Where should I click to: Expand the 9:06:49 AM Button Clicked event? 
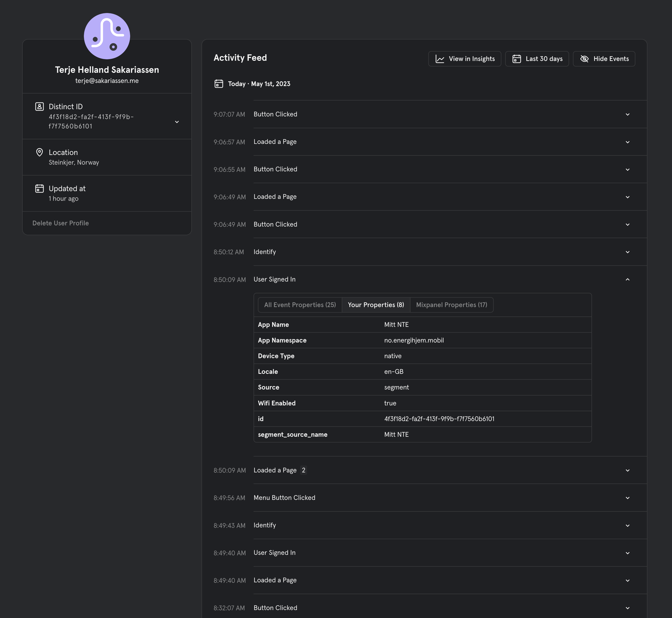click(627, 224)
